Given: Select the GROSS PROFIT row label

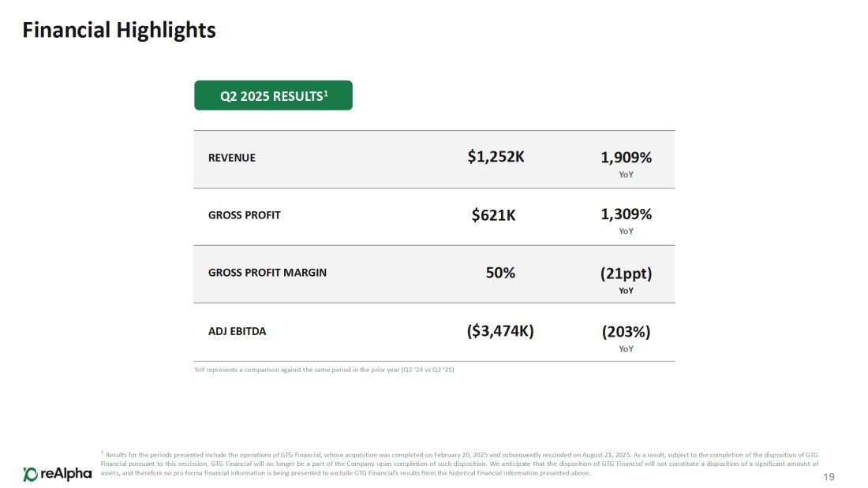Looking at the screenshot, I should click(x=244, y=215).
